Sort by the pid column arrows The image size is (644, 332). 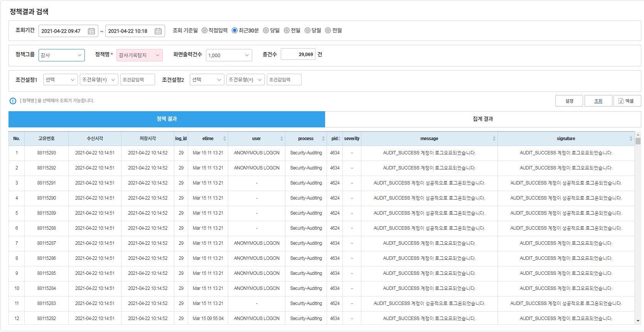339,139
